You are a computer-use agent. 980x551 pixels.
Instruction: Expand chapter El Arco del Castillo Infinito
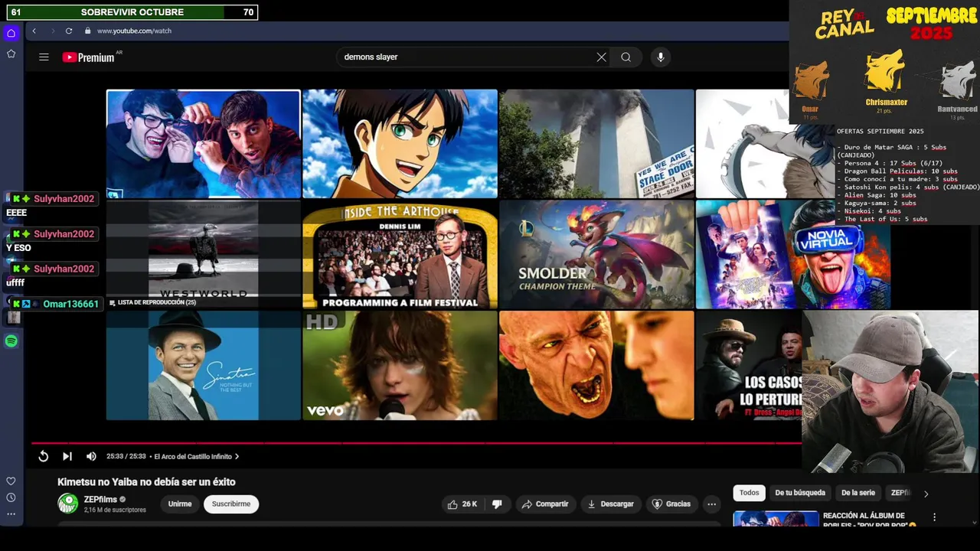197,456
